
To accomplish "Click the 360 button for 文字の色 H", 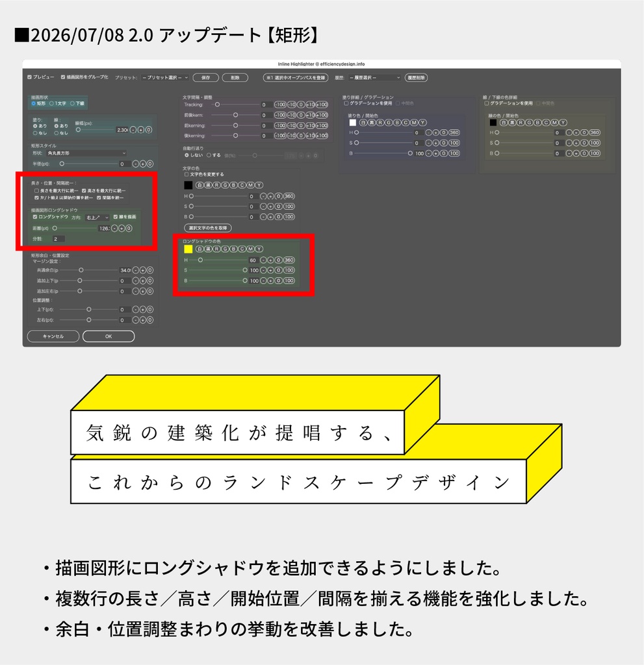I will click(289, 196).
